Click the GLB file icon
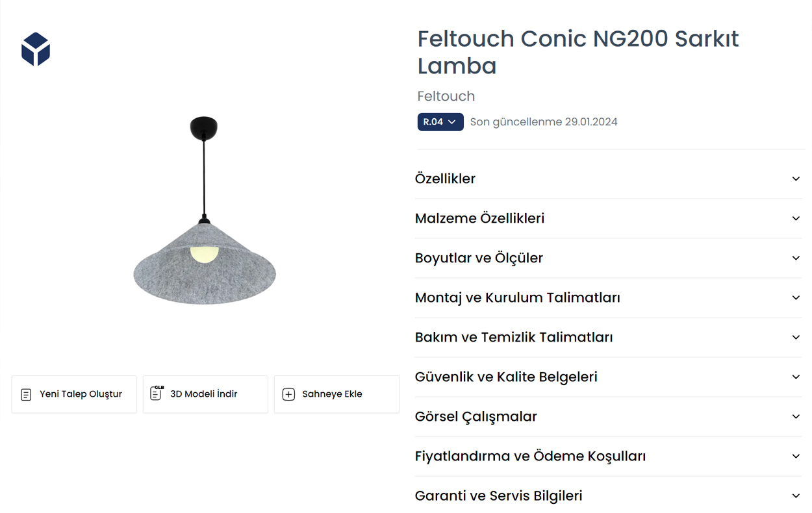Image resolution: width=812 pixels, height=513 pixels. (x=156, y=394)
